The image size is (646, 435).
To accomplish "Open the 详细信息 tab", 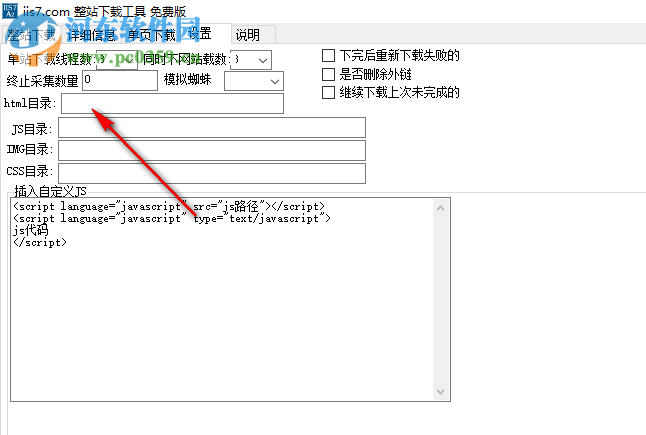I will [x=92, y=35].
